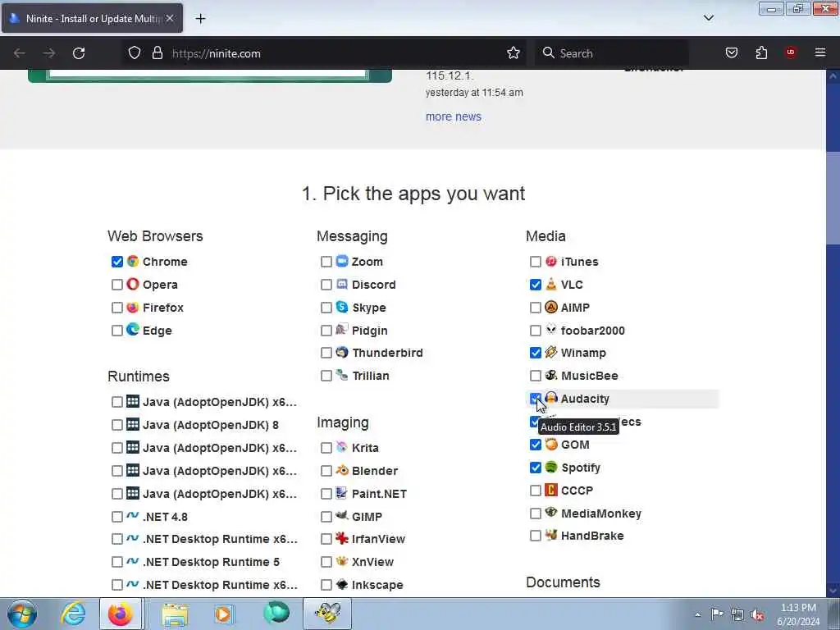Check the .NET 4.8 checkbox
Image resolution: width=840 pixels, height=630 pixels.
(x=116, y=517)
